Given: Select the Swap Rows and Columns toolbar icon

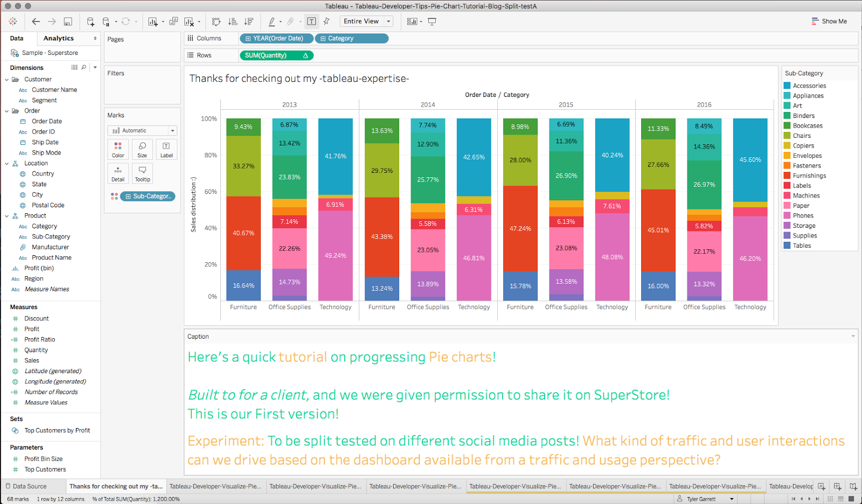Looking at the screenshot, I should [216, 21].
